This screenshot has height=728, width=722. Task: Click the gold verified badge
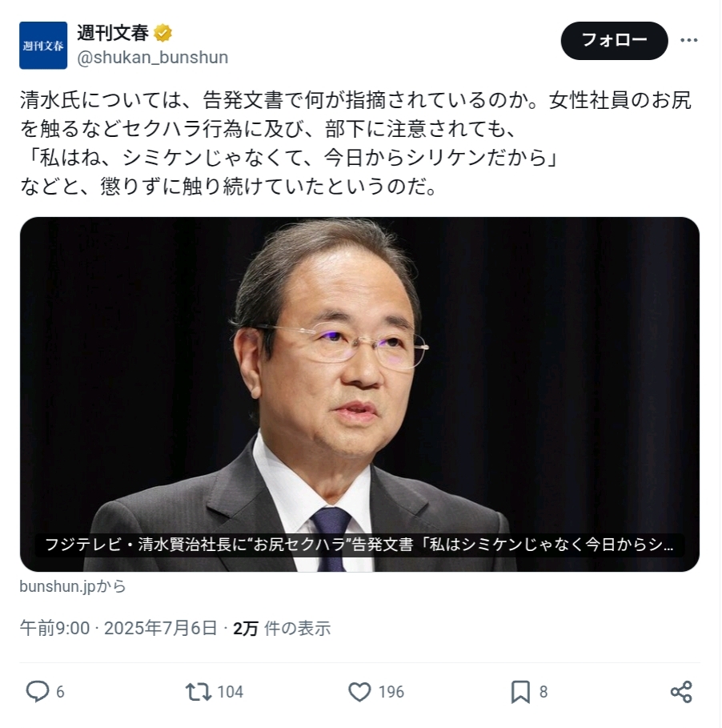click(162, 33)
